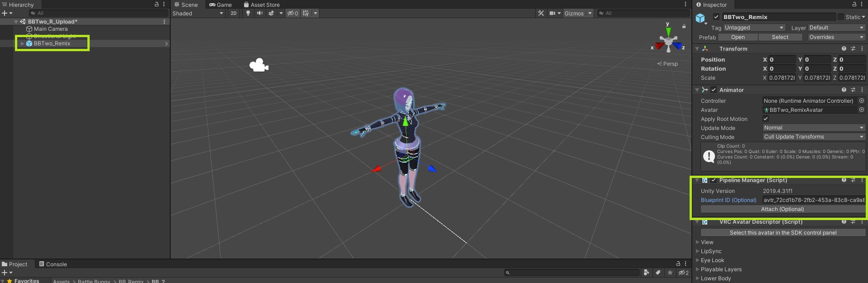The image size is (868, 283).
Task: Click Prefab Open button
Action: pyautogui.click(x=738, y=37)
